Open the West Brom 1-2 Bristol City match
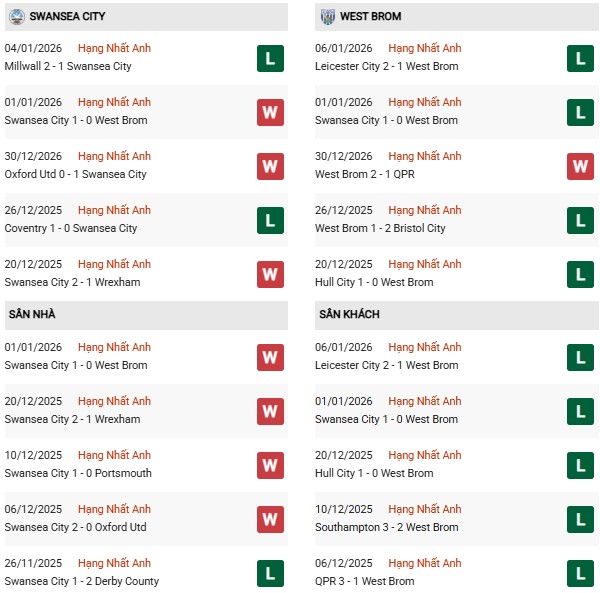Viewport: 600px width, 593px height. pos(380,228)
